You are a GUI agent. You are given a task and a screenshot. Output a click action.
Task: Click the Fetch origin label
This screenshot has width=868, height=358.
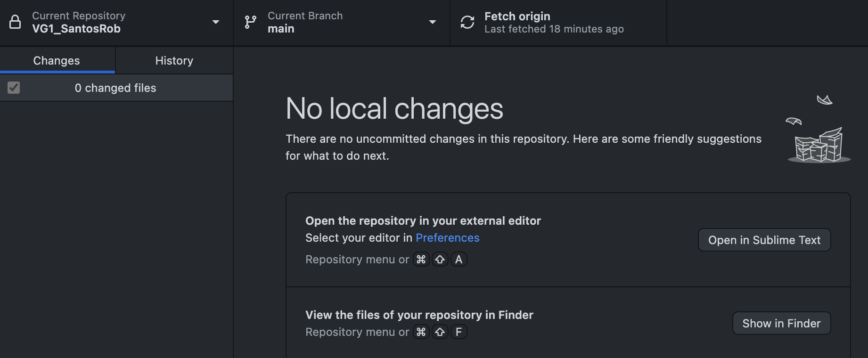(517, 16)
